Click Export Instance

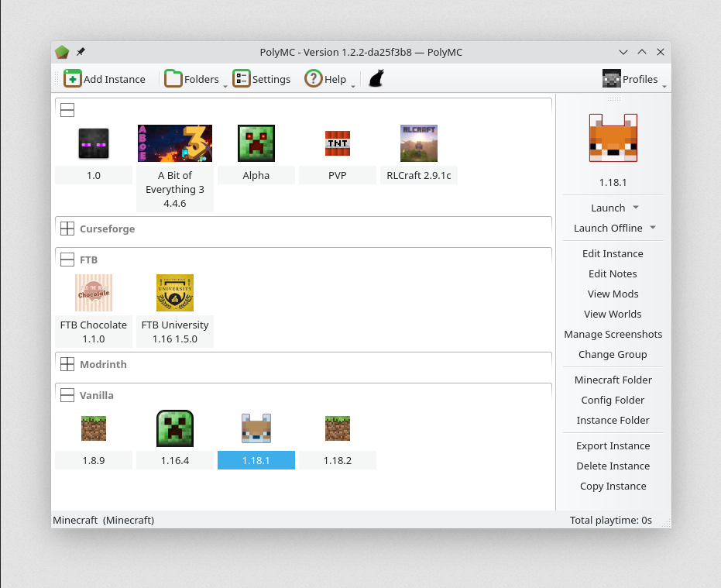[x=613, y=445]
